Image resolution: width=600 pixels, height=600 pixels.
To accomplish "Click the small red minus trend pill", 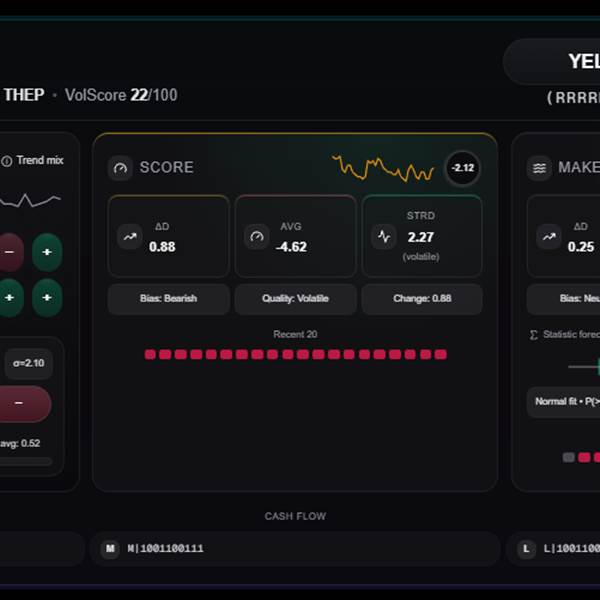I will tap(11, 252).
